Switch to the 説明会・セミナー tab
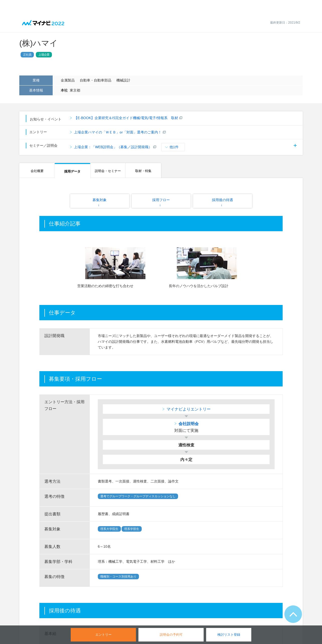 click(108, 171)
